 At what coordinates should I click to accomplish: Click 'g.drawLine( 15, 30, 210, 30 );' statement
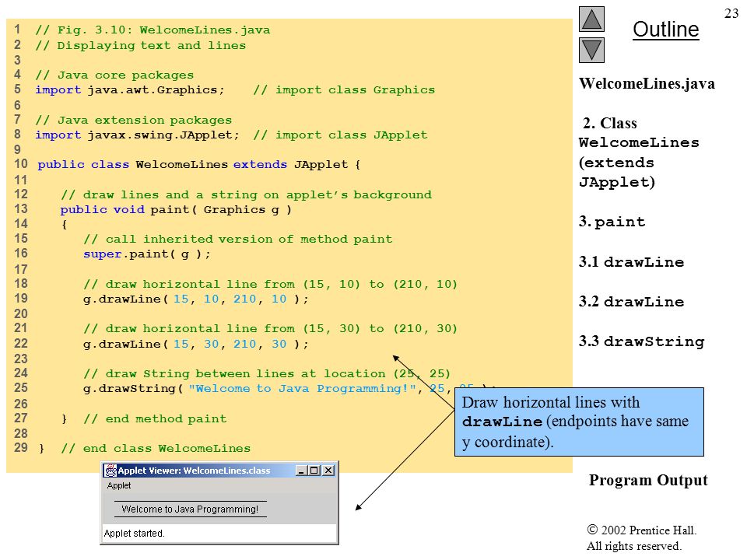tap(196, 344)
